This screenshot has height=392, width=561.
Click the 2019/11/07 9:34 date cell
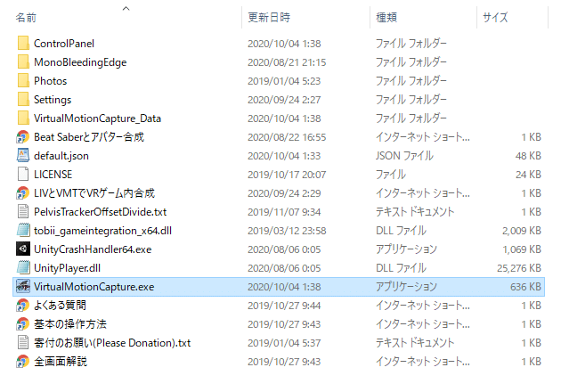click(x=284, y=212)
